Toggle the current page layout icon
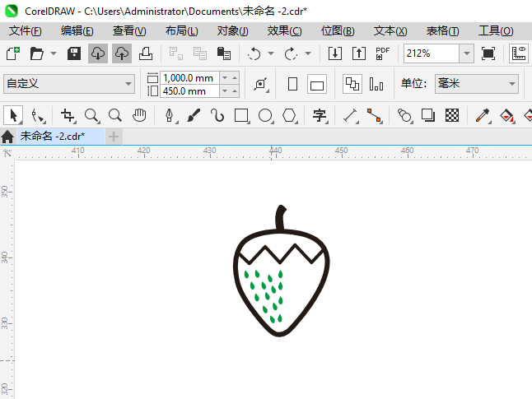532x399 pixels. (376, 84)
